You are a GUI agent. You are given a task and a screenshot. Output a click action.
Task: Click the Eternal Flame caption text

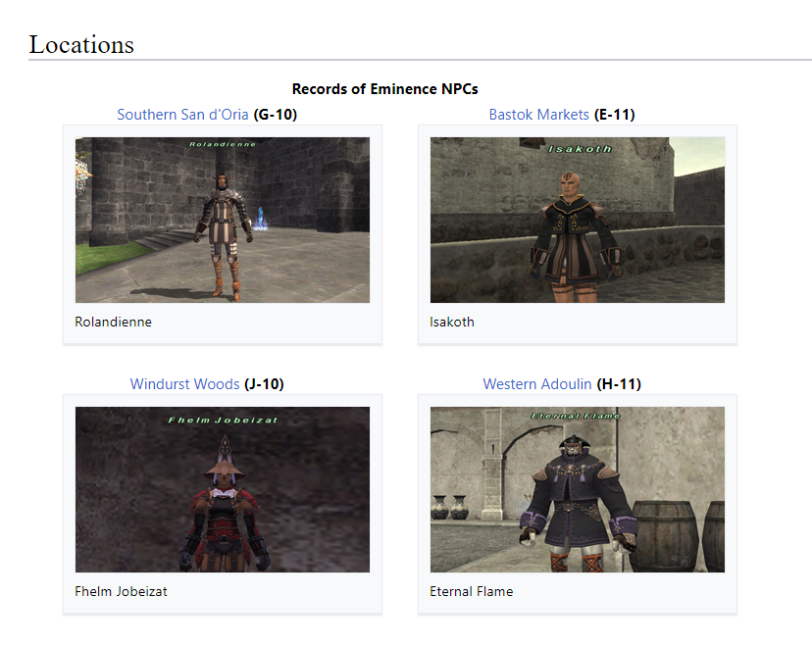click(x=472, y=592)
